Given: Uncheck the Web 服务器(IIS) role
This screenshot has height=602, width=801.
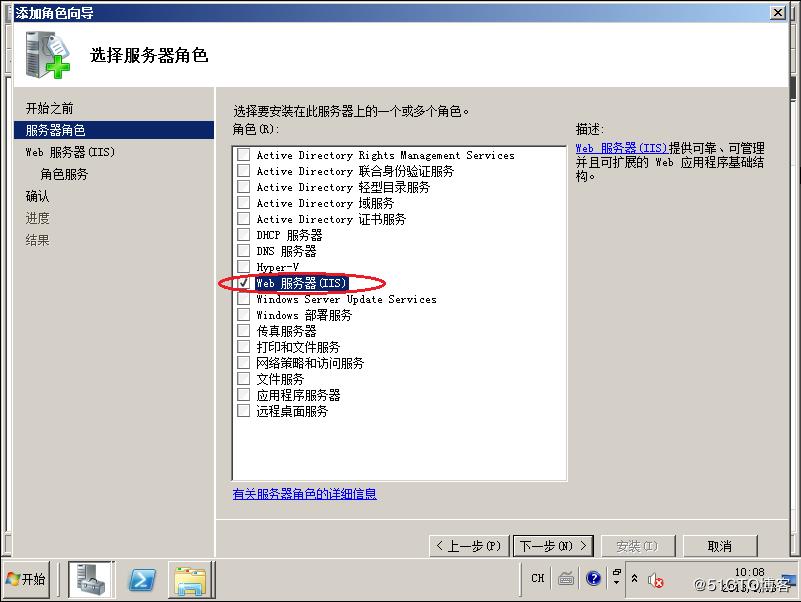Looking at the screenshot, I should click(244, 283).
